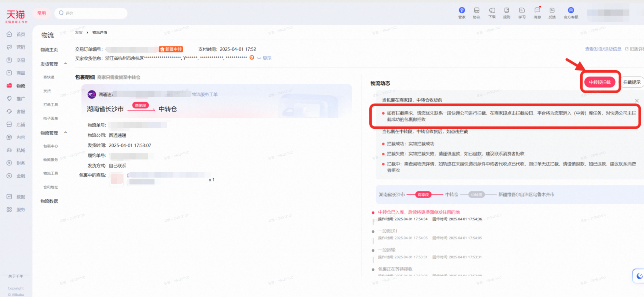Open 包裹中心 submenu item
644x297 pixels.
click(x=51, y=146)
